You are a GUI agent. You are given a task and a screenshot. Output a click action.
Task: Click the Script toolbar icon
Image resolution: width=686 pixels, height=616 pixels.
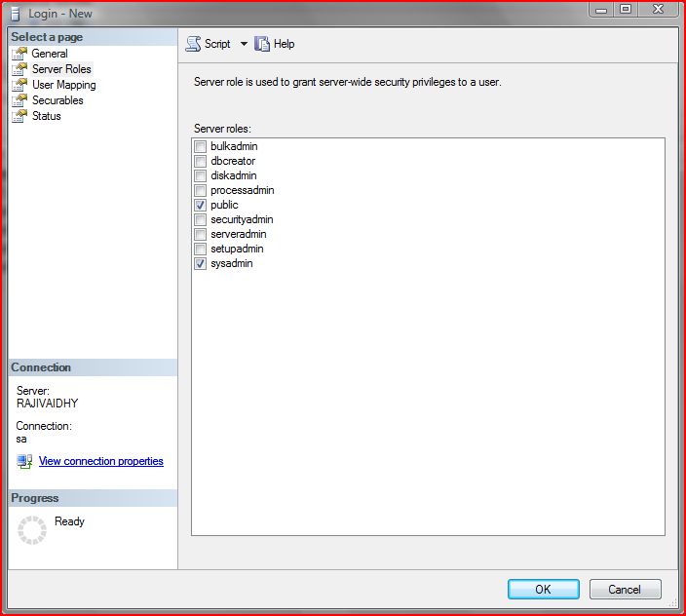[x=193, y=44]
